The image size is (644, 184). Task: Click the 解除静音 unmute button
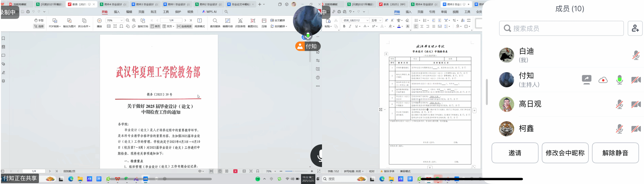point(615,153)
